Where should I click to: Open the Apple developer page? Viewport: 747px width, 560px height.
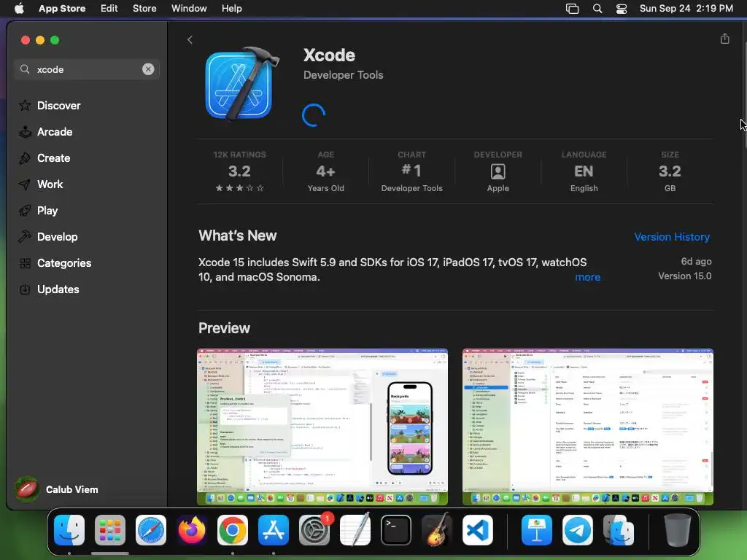click(498, 171)
